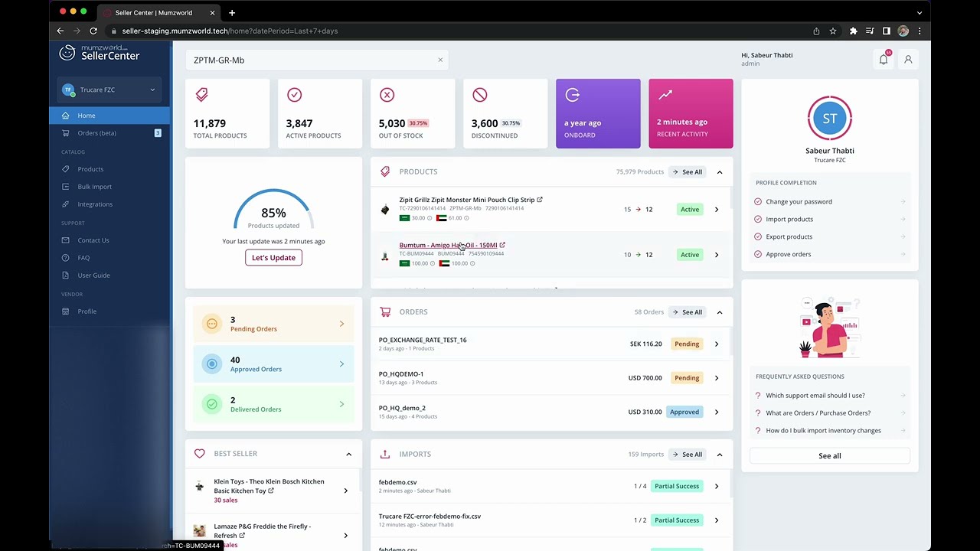Image resolution: width=980 pixels, height=551 pixels.
Task: Expand the Bumtum Amigo product row arrow
Action: pyautogui.click(x=717, y=255)
